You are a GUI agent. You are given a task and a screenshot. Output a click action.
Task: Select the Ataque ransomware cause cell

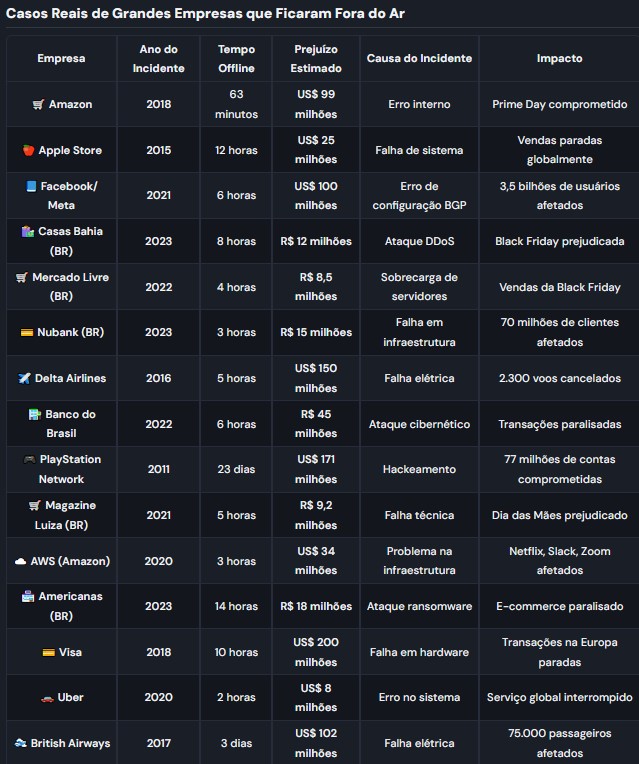[418, 607]
